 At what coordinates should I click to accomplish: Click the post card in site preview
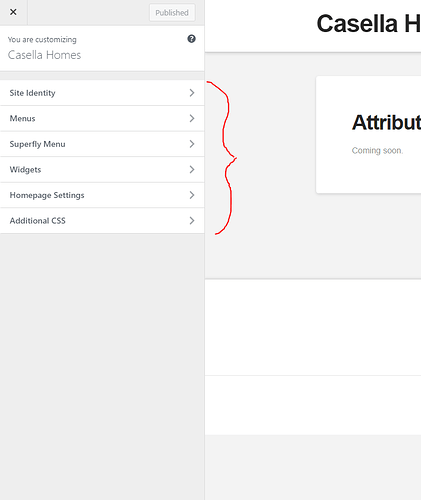tap(368, 135)
